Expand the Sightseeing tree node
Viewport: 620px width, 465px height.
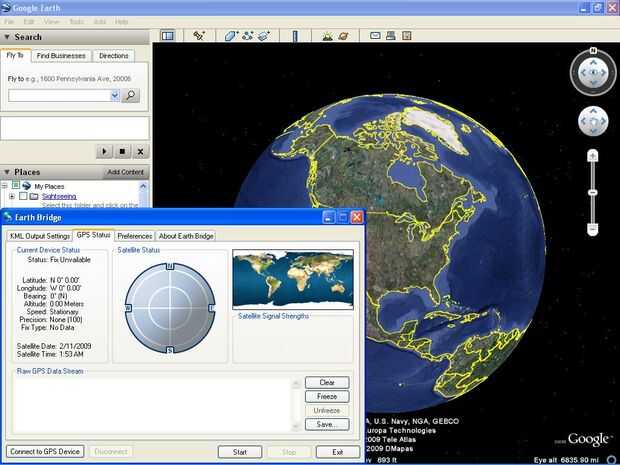tap(12, 196)
